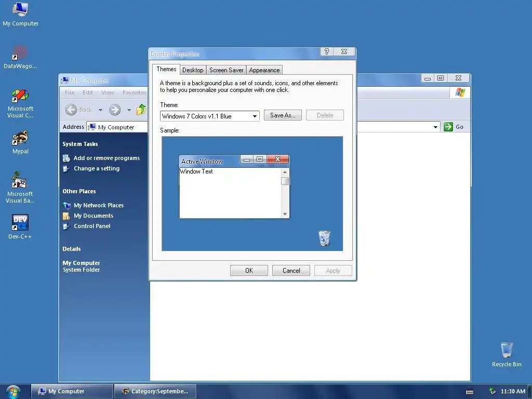Maximize the My Computer window
This screenshot has height=399, width=532.
click(441, 78)
